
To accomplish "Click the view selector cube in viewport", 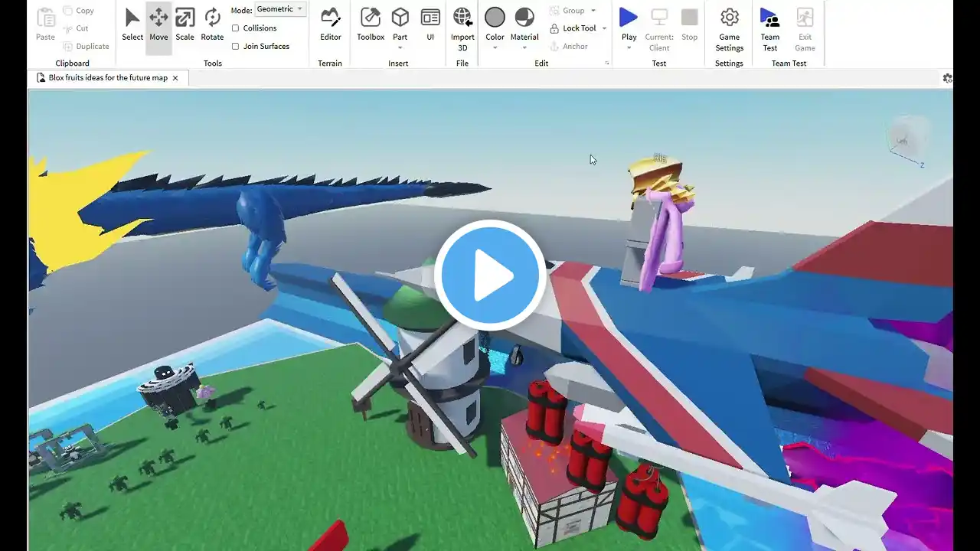I will coord(908,139).
